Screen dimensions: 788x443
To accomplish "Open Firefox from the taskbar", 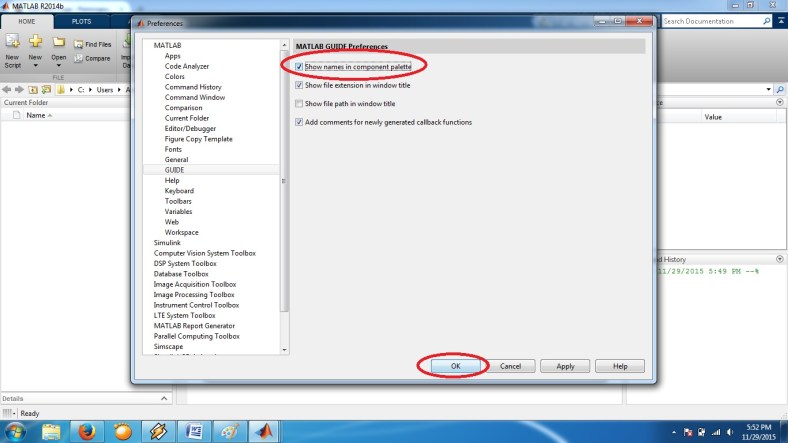I will [88, 432].
